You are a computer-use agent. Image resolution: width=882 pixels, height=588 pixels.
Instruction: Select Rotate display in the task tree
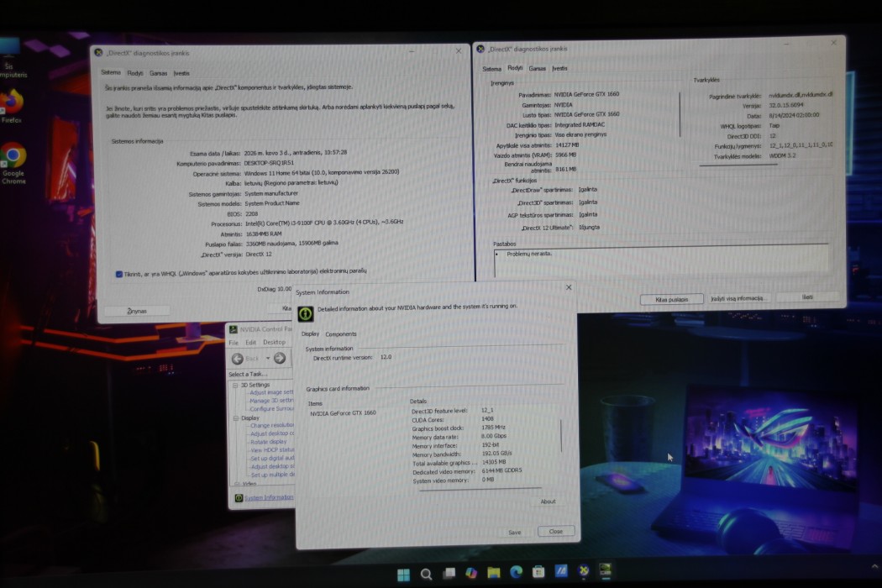(268, 442)
